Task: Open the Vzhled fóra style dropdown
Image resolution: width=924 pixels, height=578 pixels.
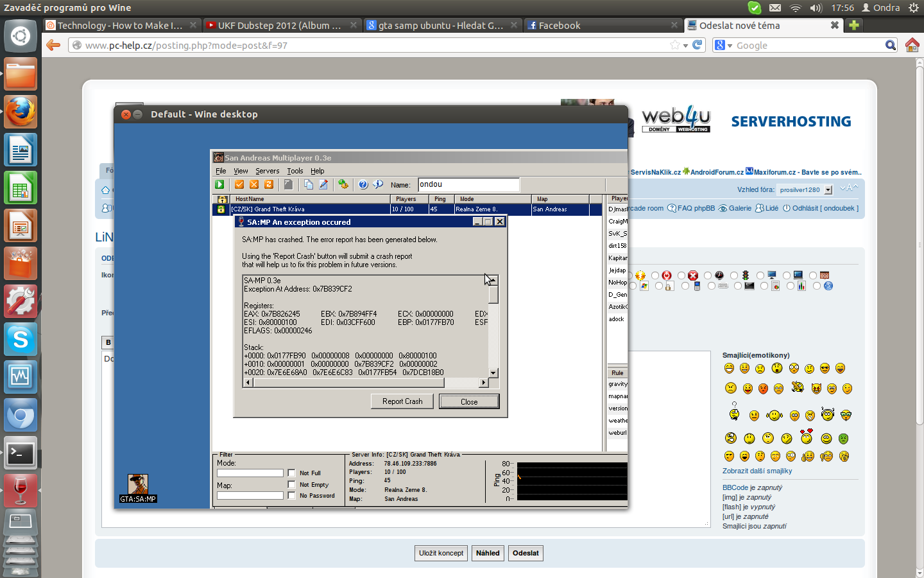Action: pyautogui.click(x=805, y=189)
